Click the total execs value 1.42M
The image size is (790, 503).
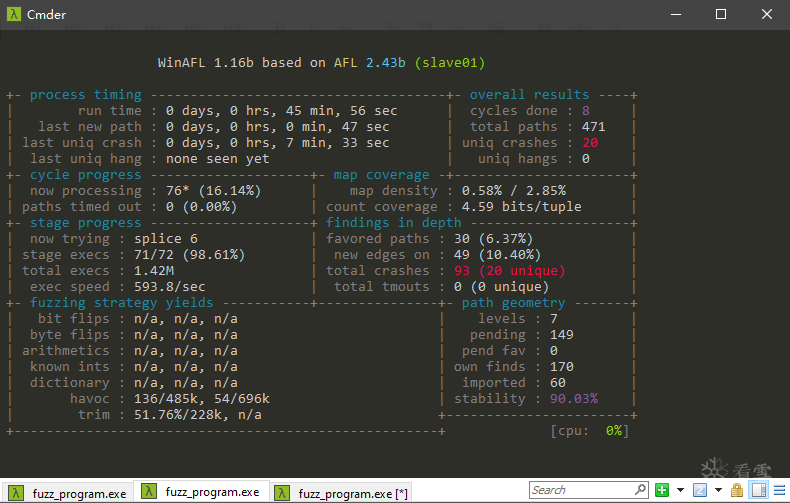point(154,271)
